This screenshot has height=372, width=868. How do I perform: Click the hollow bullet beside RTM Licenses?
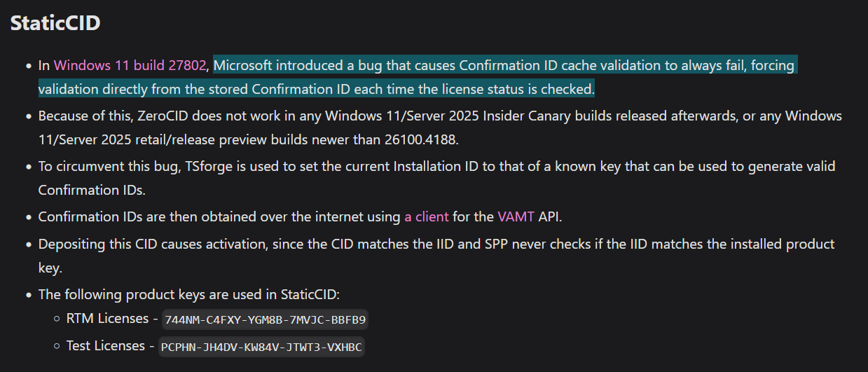(57, 319)
